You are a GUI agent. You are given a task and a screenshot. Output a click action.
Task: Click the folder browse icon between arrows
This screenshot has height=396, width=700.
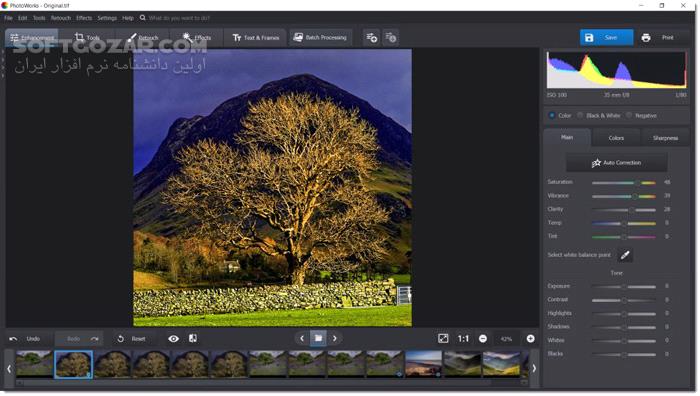(x=318, y=338)
